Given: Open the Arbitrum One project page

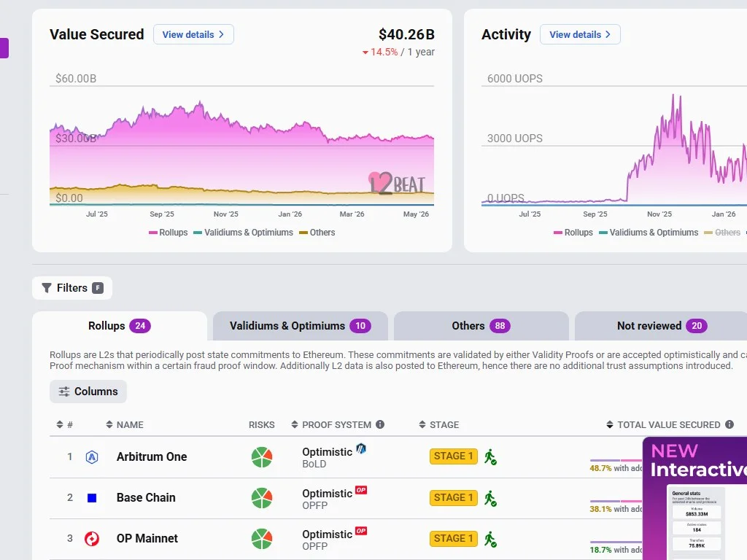Looking at the screenshot, I should [152, 456].
